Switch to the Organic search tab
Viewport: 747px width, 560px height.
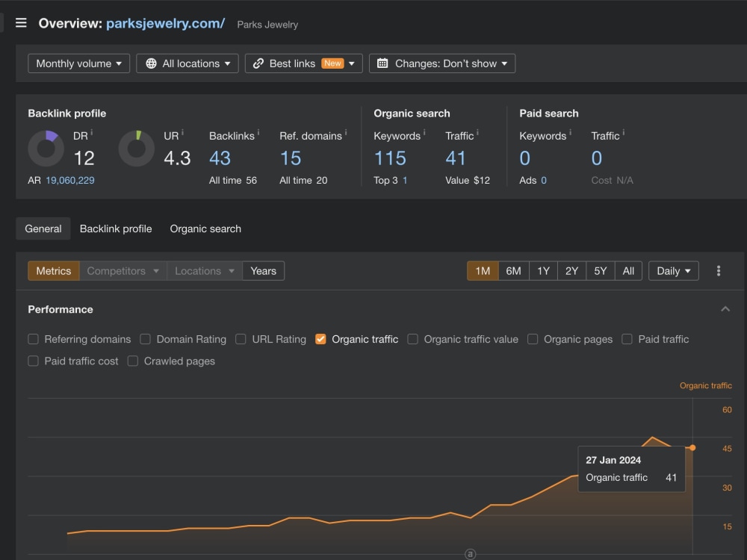205,228
